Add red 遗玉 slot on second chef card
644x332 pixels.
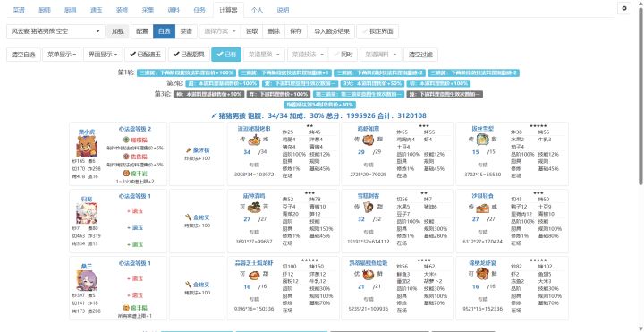click(135, 211)
